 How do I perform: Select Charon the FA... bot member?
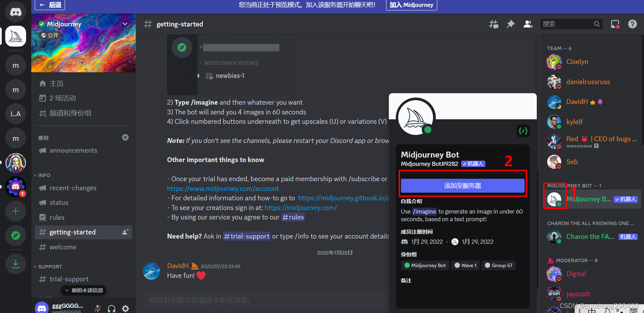(592, 236)
